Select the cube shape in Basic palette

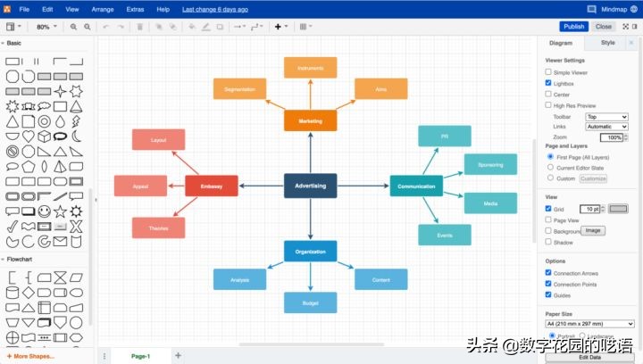(x=45, y=136)
